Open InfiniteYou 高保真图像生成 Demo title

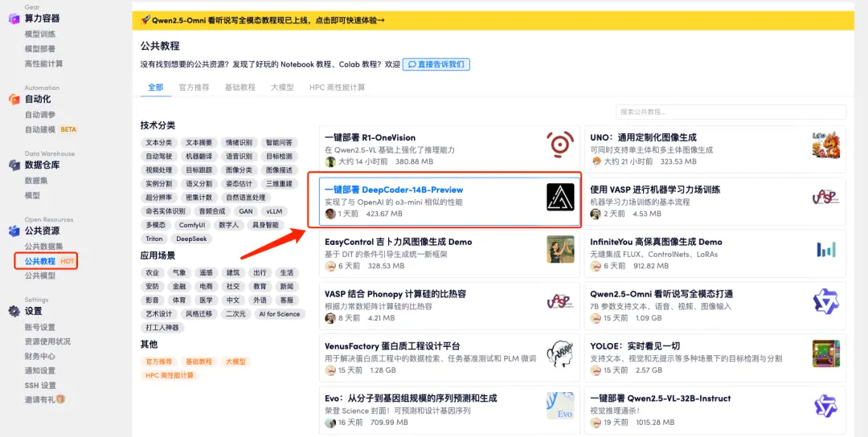coord(656,242)
